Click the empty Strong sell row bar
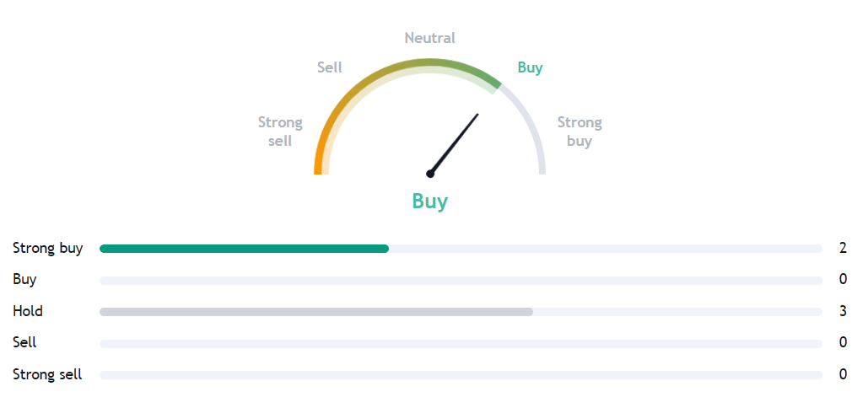The width and height of the screenshot is (868, 408). (461, 375)
